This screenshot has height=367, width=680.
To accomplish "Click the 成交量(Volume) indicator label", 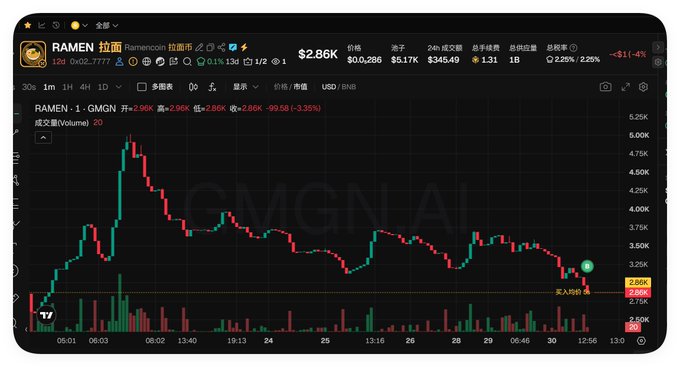I will [x=62, y=123].
